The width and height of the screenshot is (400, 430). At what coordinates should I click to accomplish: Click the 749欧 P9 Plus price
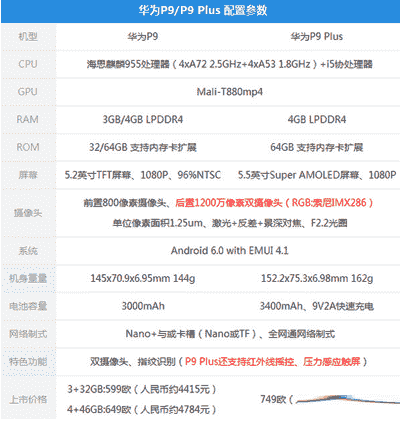(x=276, y=399)
